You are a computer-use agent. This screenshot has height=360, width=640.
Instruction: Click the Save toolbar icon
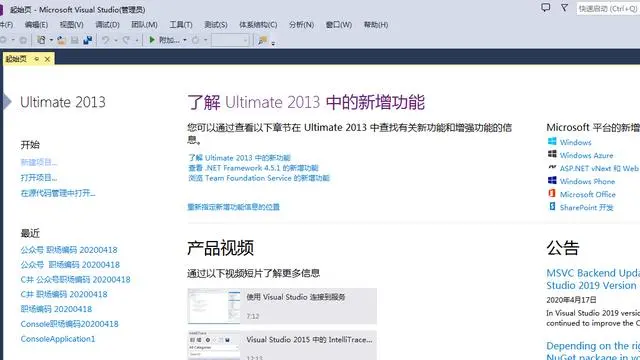point(75,40)
